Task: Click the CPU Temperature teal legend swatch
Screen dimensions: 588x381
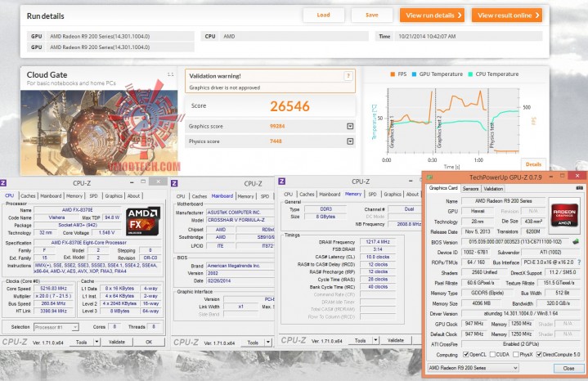Action: coord(470,74)
